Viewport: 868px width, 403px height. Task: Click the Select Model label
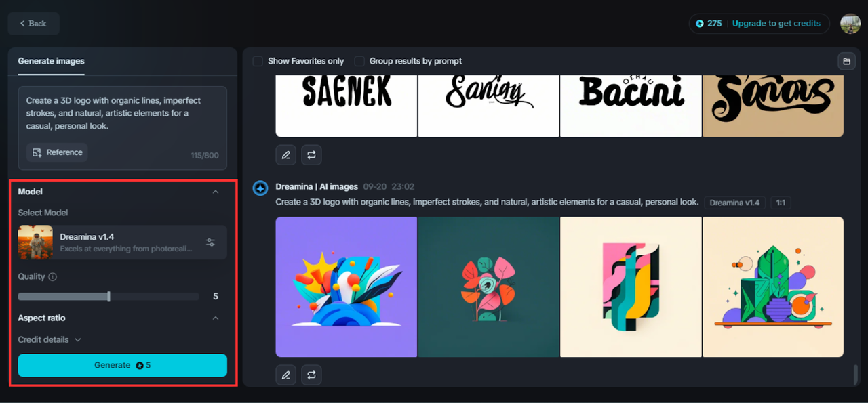[43, 213]
